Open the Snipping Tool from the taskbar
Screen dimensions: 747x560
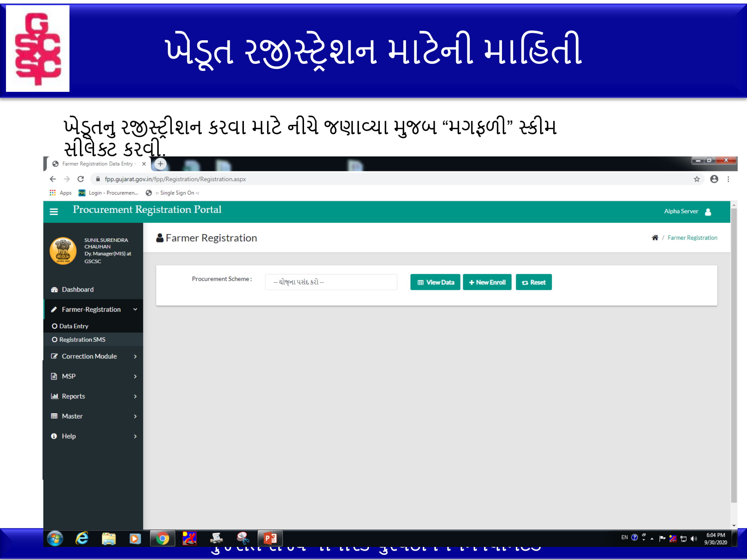tap(243, 538)
